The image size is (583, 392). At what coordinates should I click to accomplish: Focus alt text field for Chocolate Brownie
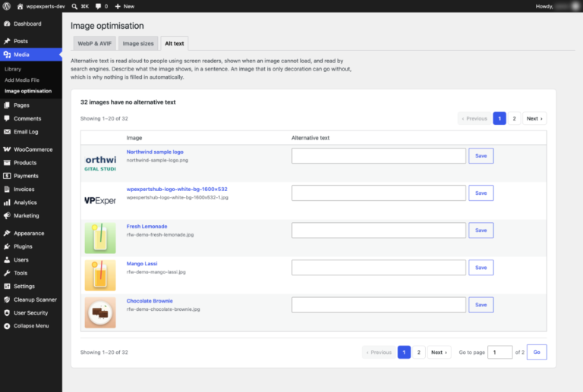[x=379, y=305]
